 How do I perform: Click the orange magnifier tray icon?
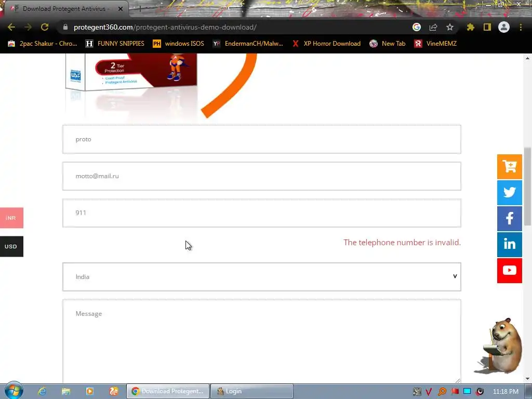tap(442, 392)
